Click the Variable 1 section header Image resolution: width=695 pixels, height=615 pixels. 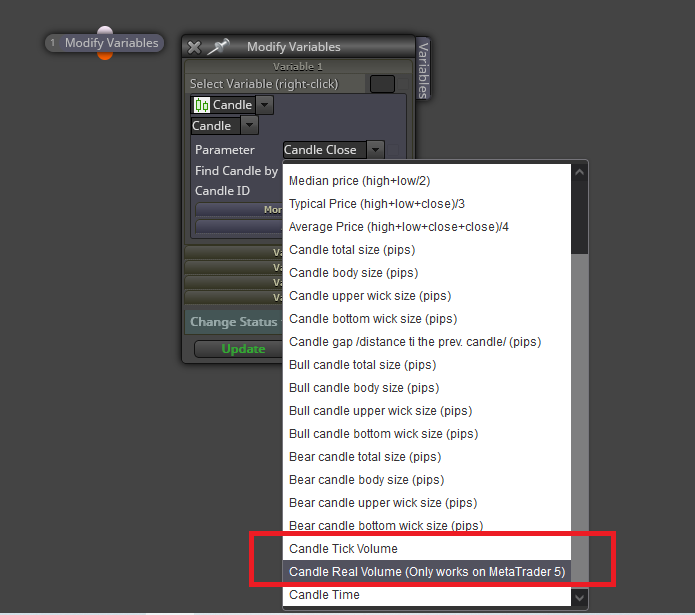point(298,66)
